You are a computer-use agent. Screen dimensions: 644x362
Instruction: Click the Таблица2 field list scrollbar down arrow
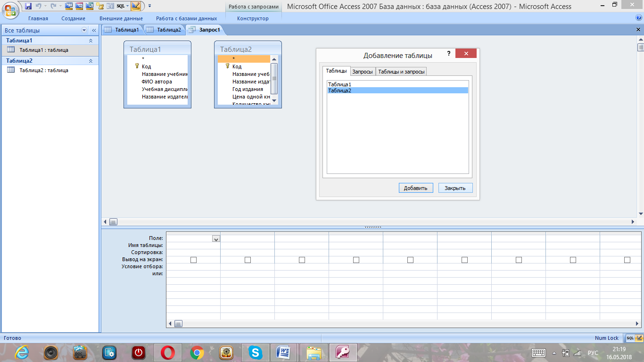click(x=274, y=100)
